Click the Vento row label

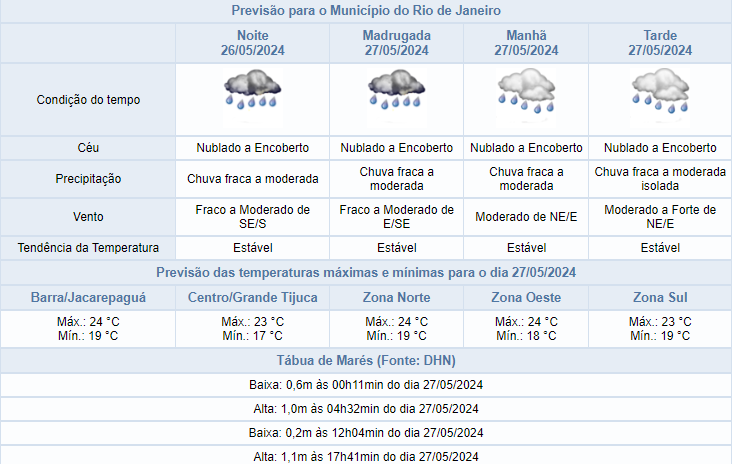[x=88, y=217]
